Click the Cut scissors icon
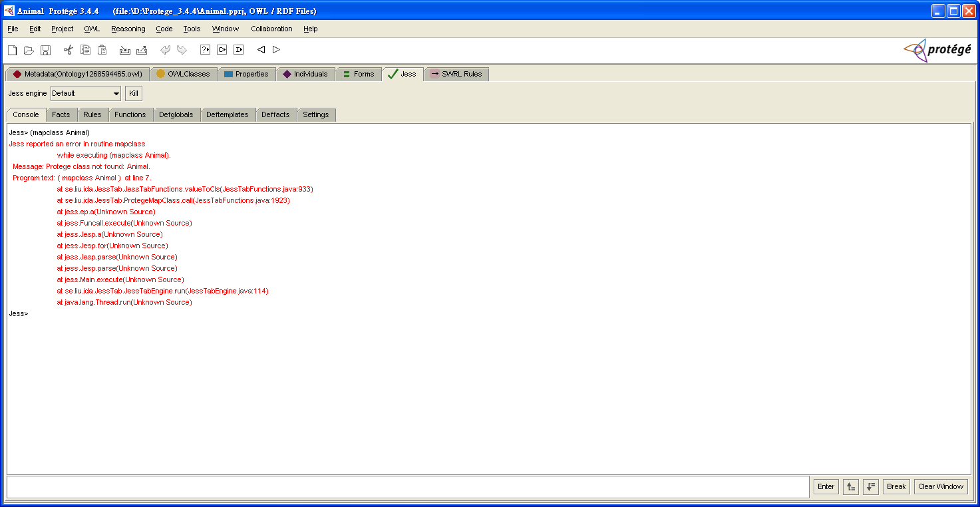Viewport: 980px width, 507px height. [x=68, y=50]
